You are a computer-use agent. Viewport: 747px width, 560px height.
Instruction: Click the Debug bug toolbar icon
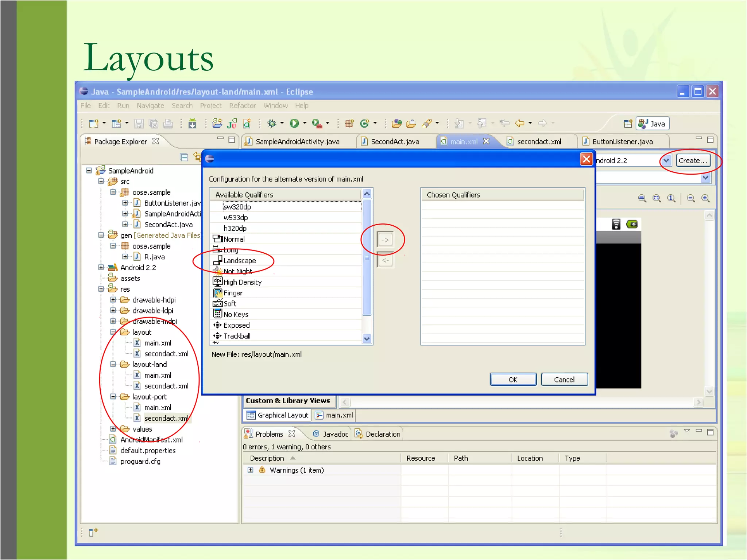272,124
